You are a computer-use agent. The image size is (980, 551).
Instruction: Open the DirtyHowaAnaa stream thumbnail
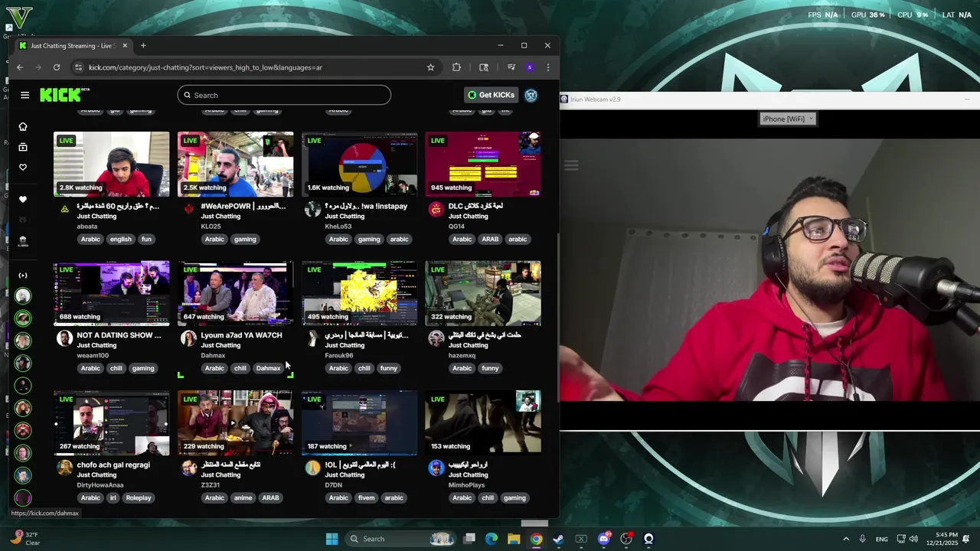click(x=112, y=423)
